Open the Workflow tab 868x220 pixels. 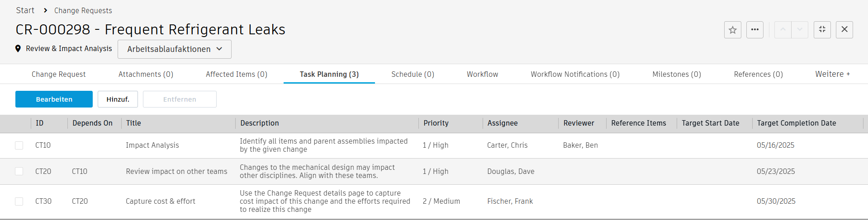point(482,75)
